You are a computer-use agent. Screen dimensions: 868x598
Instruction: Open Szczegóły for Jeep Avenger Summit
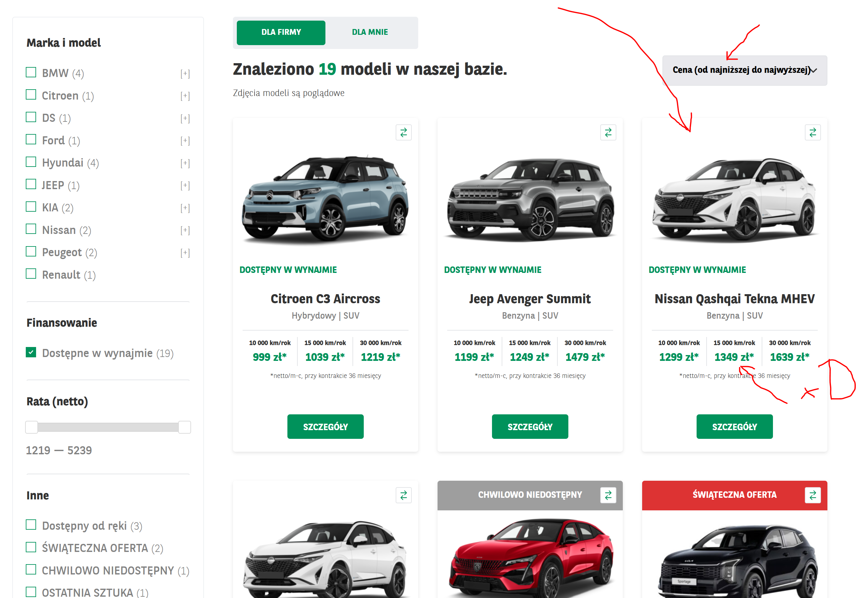click(530, 426)
